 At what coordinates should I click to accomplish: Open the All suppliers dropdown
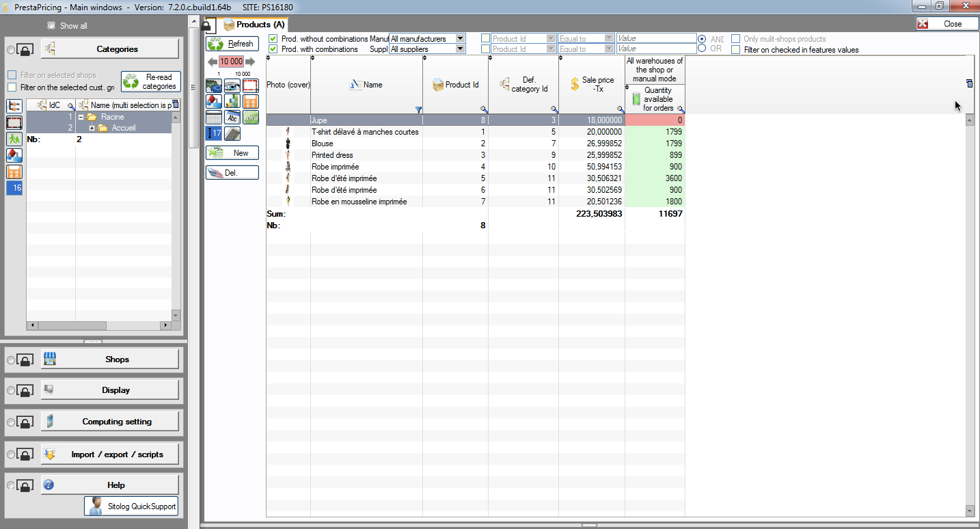click(x=460, y=49)
